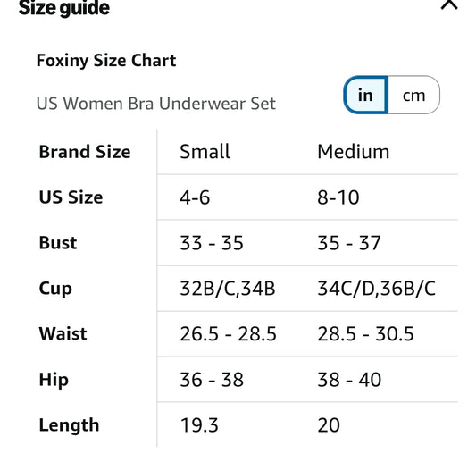The height and width of the screenshot is (462, 476).
Task: Click the Waist 26.5 - 28.5 value
Action: coord(229,334)
